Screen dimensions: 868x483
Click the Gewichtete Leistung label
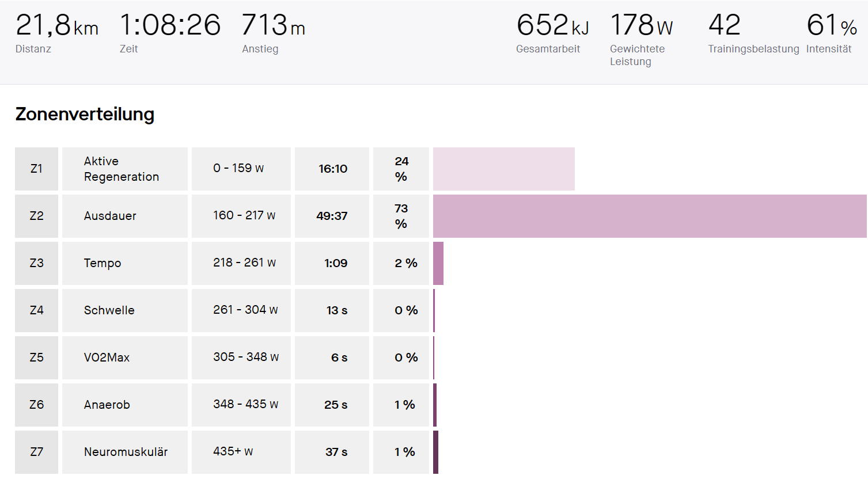(x=637, y=55)
